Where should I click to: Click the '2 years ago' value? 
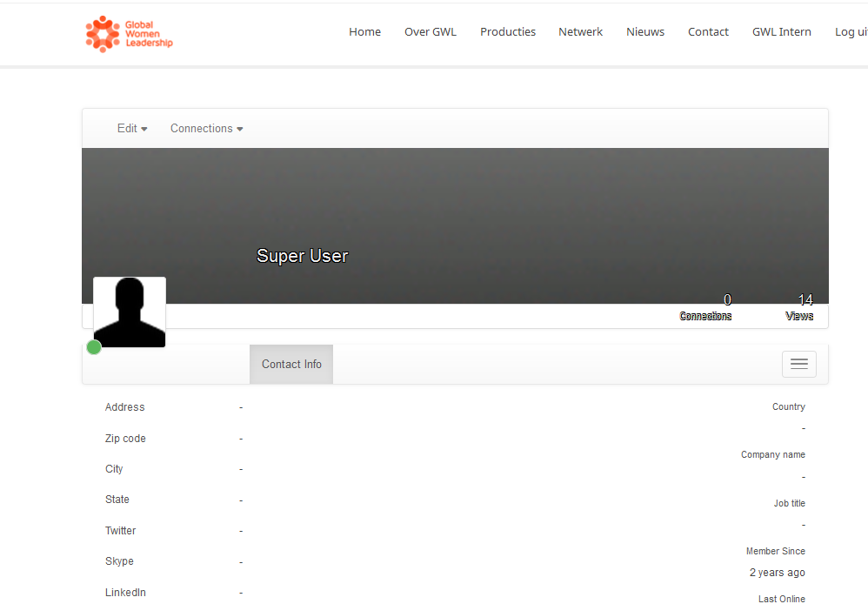tap(778, 573)
